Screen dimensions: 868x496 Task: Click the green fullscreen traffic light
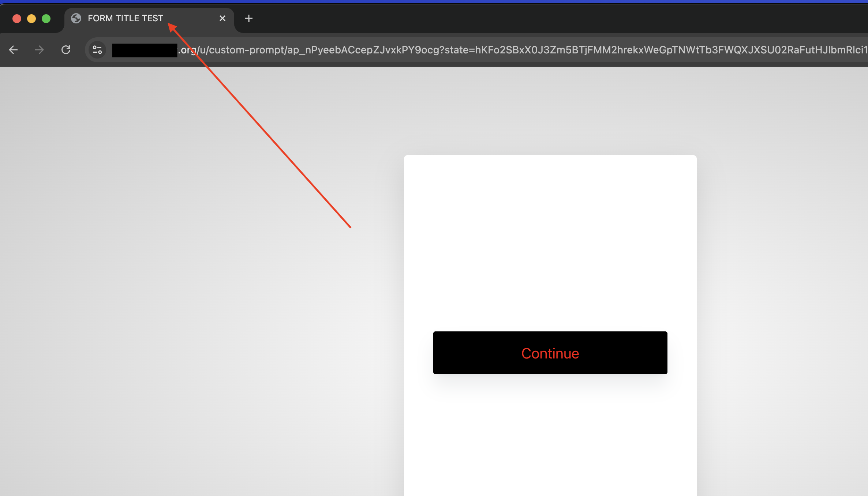pyautogui.click(x=46, y=18)
